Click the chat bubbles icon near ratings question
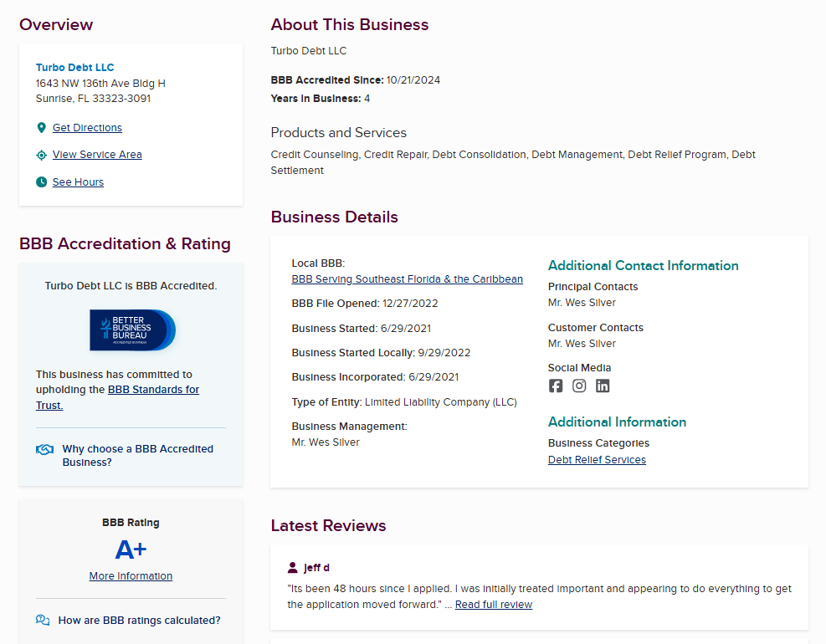This screenshot has height=644, width=826. 43,620
